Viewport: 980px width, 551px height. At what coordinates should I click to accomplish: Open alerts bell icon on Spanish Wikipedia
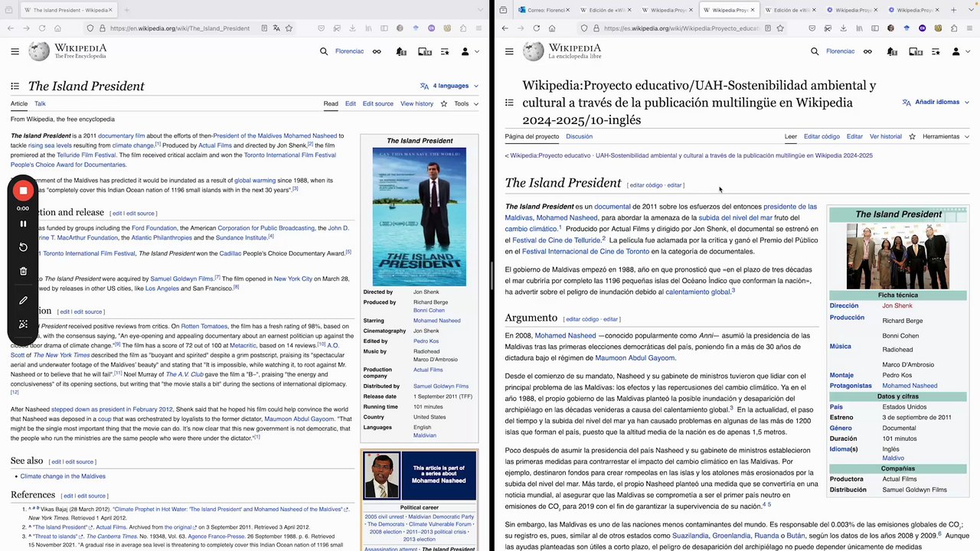[x=892, y=51]
